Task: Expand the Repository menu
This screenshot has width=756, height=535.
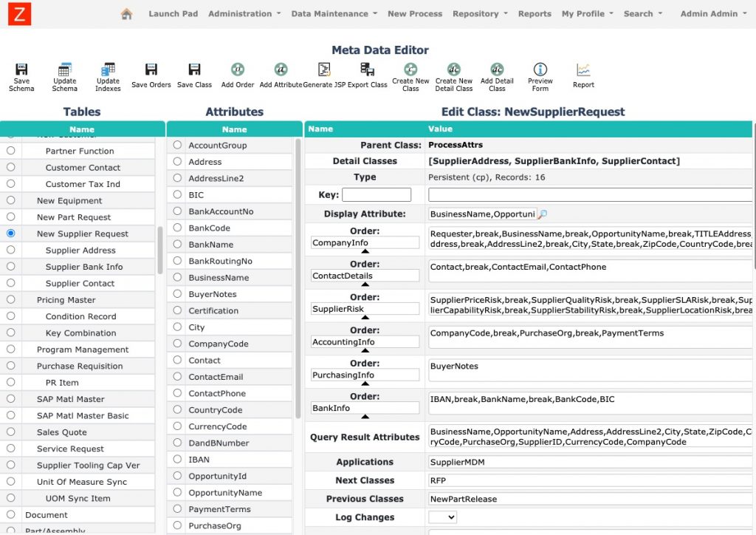Action: click(480, 14)
